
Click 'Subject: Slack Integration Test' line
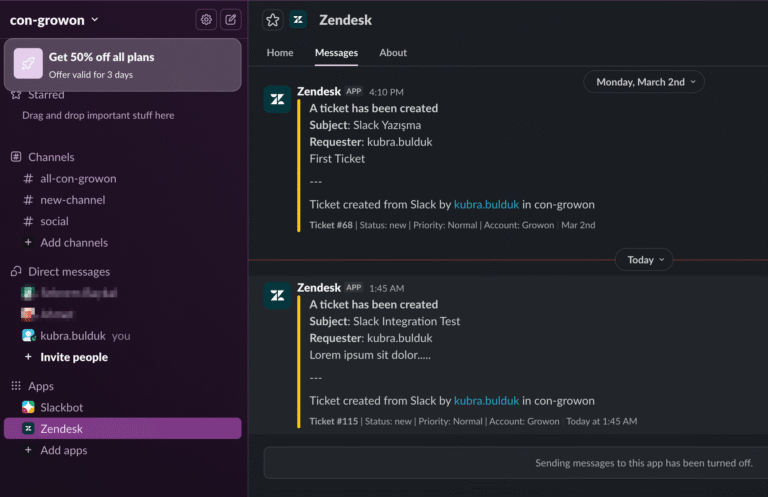pyautogui.click(x=384, y=321)
